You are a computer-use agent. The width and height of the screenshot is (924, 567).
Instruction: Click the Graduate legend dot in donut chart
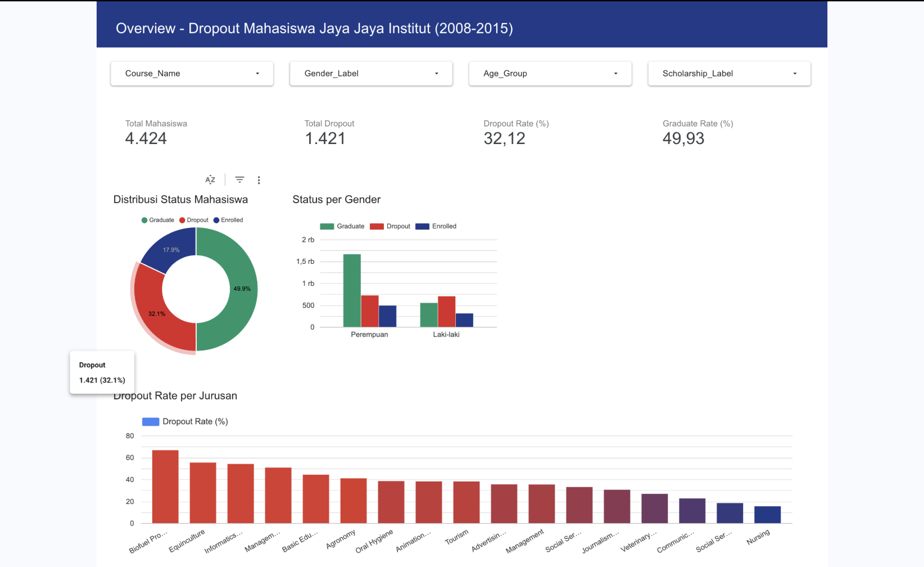144,220
